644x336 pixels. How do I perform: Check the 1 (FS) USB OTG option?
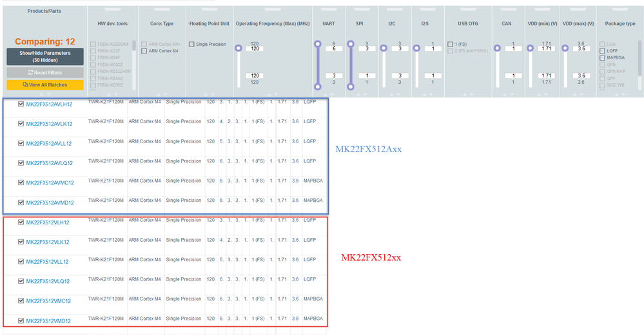point(450,44)
